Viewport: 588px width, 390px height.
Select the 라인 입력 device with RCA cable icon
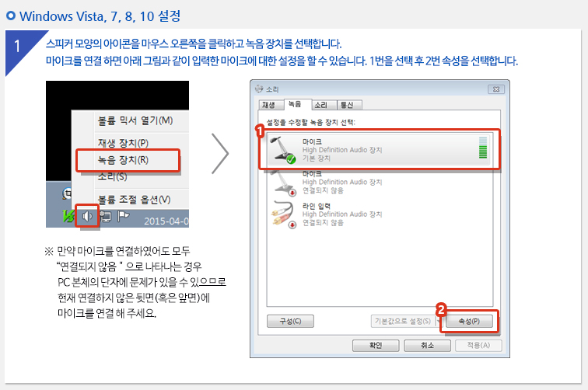(x=379, y=214)
